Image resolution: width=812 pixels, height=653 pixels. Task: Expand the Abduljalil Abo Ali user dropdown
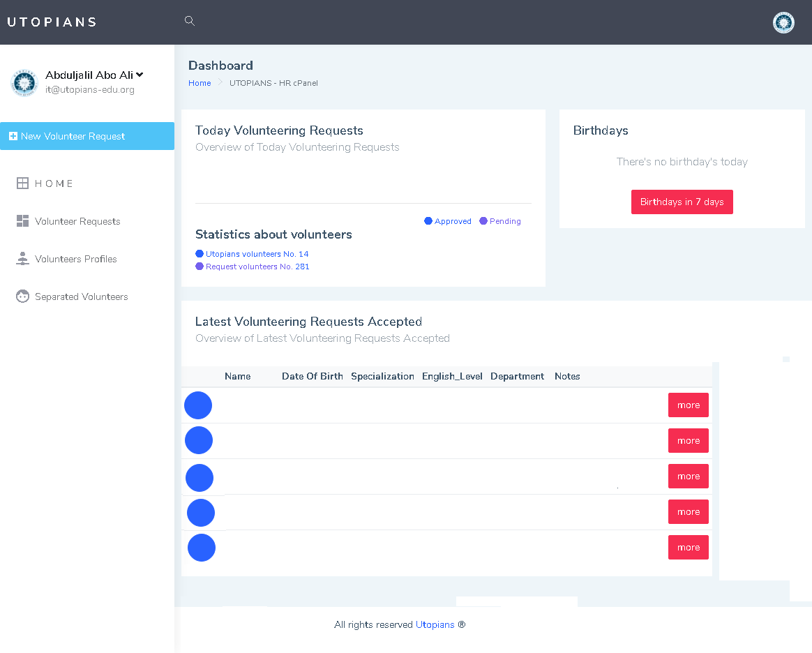[x=140, y=75]
